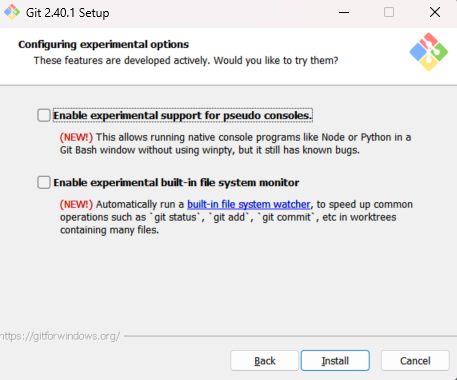Screen dimensions: 457x380
Task: Click the 'Git 2.40.1 Setup' title bar text
Action: click(68, 13)
